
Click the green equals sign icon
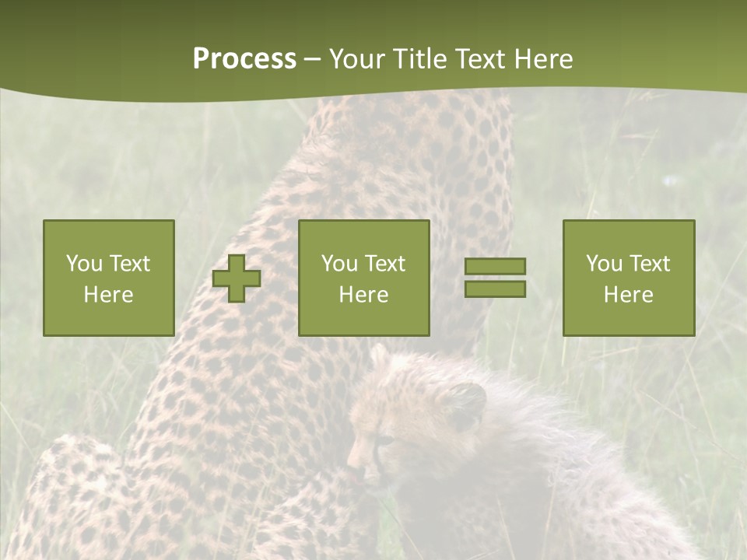[495, 278]
